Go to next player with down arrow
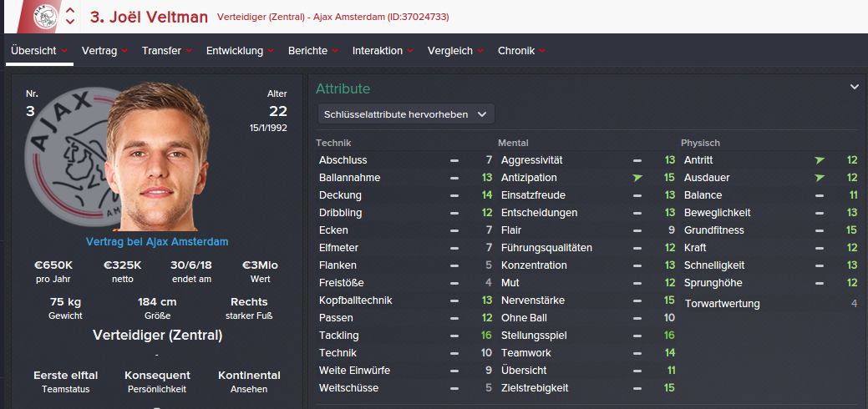868x409 pixels. pos(71,22)
